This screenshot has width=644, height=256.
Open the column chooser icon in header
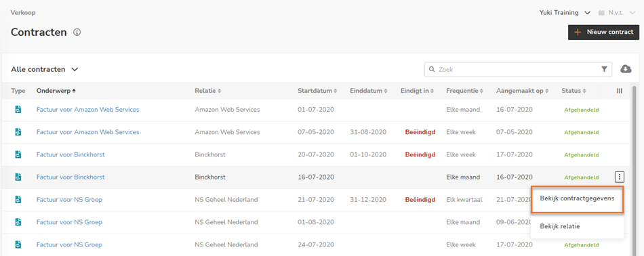pyautogui.click(x=620, y=91)
